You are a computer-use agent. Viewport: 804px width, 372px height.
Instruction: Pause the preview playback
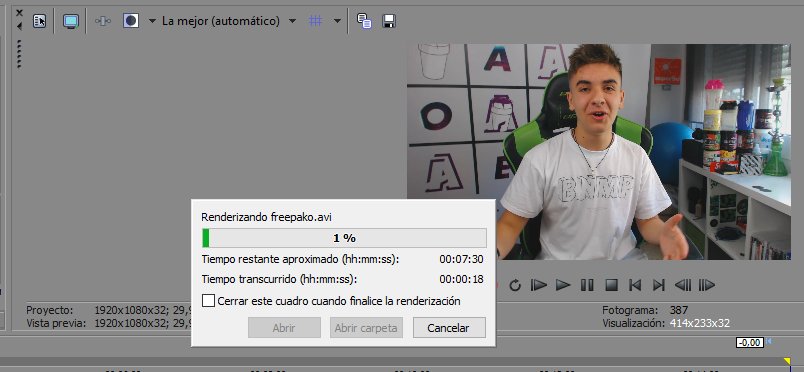587,285
